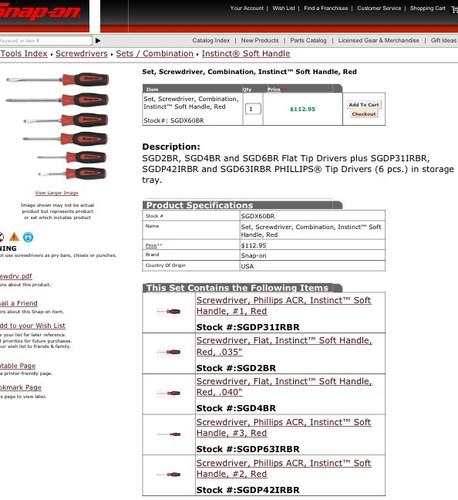Click thumbnail for SGDP42IRBR screwdriver
458x500 pixels.
click(x=169, y=474)
